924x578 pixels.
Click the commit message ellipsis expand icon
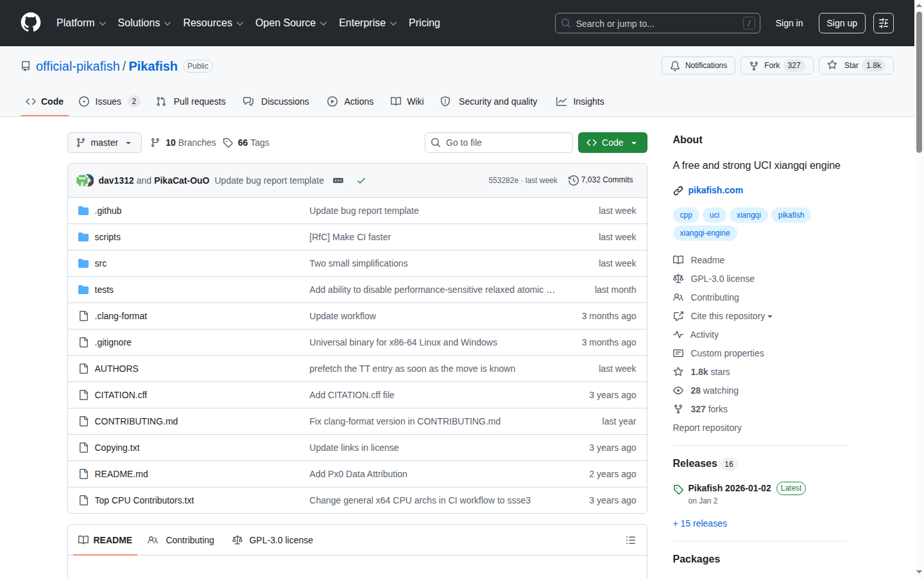click(x=338, y=180)
